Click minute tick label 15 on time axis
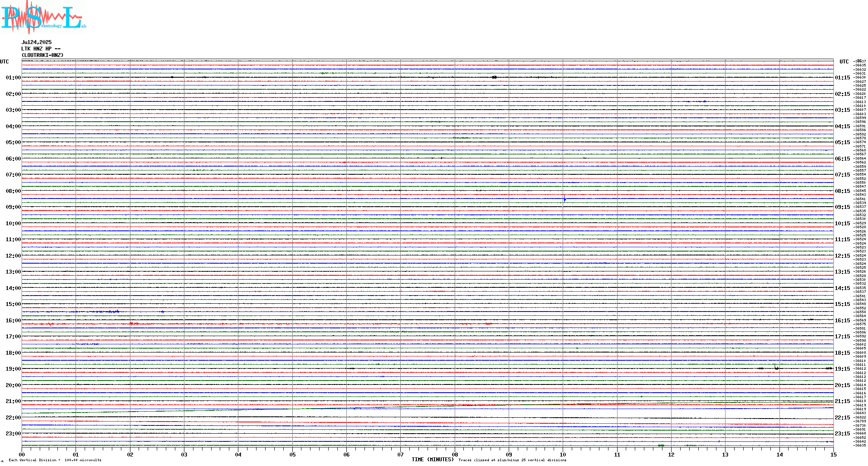Screen dimensions: 868x466 point(833,454)
